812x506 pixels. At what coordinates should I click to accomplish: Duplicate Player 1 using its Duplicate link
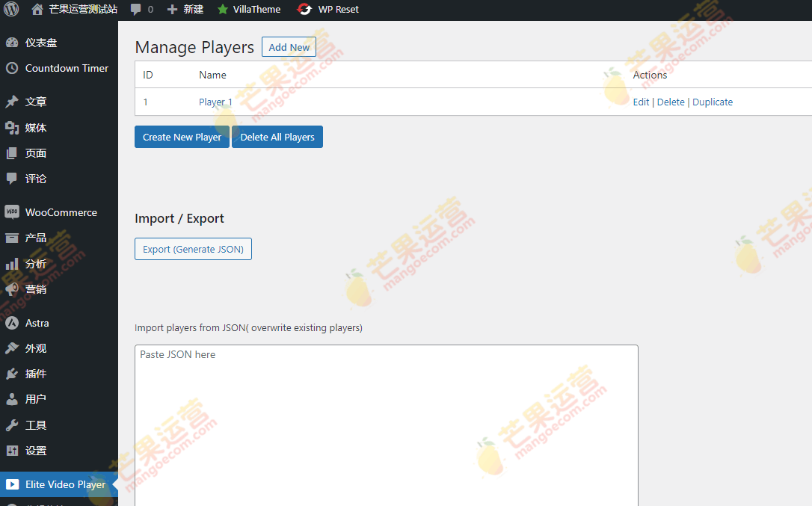coord(712,102)
